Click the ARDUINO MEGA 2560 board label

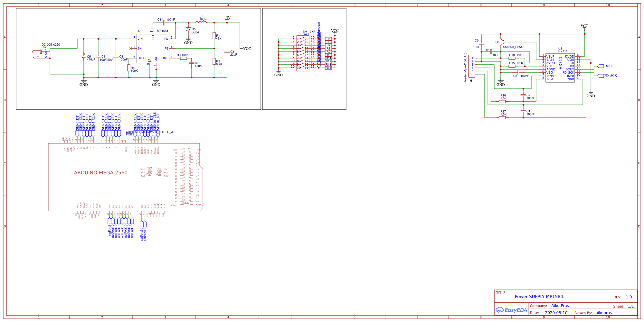click(x=101, y=173)
